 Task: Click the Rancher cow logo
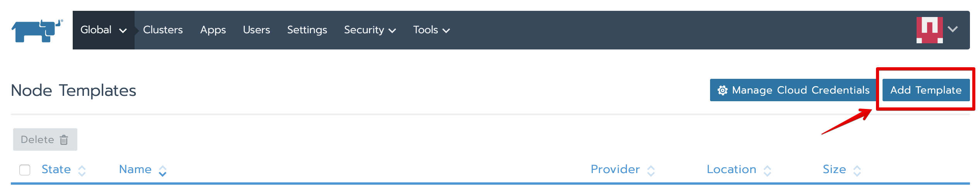pyautogui.click(x=37, y=31)
